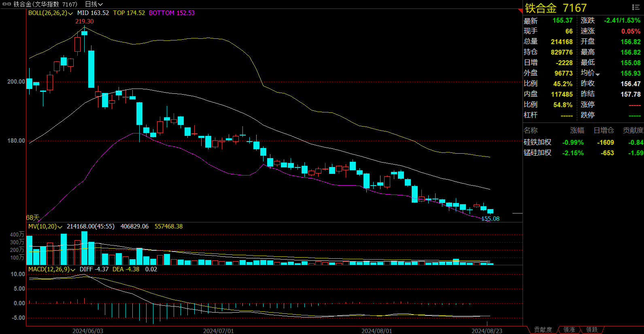This screenshot has height=334, width=644.
Task: Click the TOP 174.52 value
Action: pyautogui.click(x=129, y=13)
